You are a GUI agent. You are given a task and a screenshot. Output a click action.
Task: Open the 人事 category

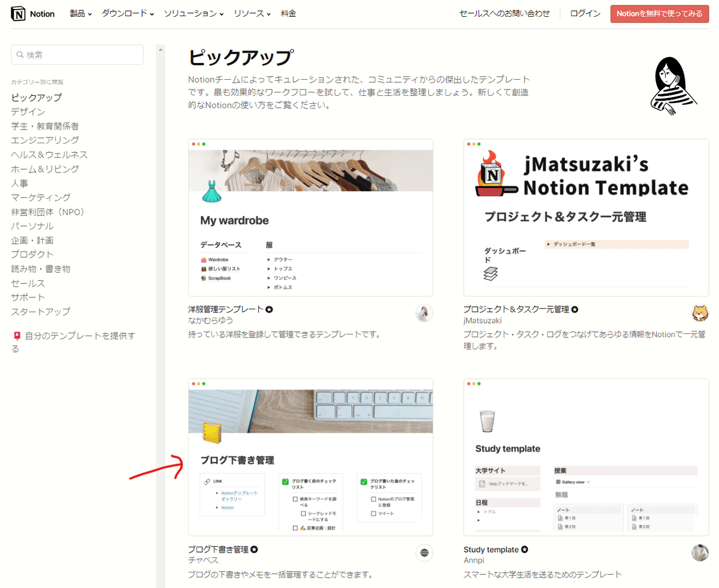pyautogui.click(x=19, y=183)
